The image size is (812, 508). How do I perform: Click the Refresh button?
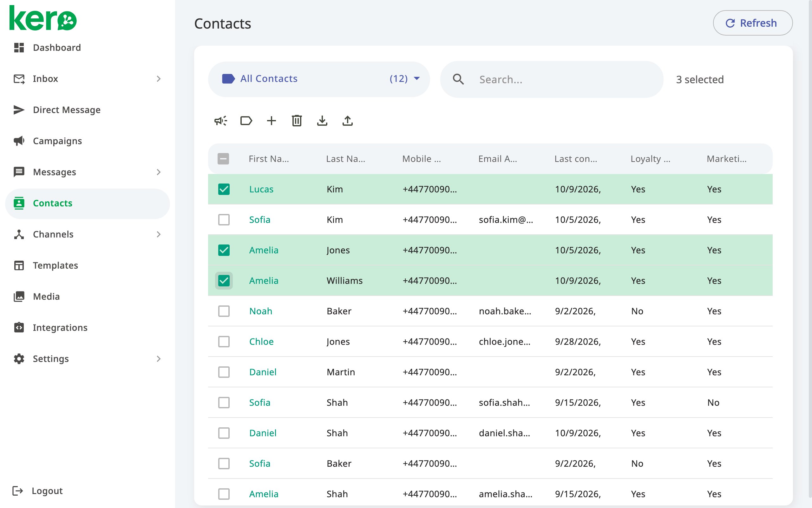pos(753,23)
